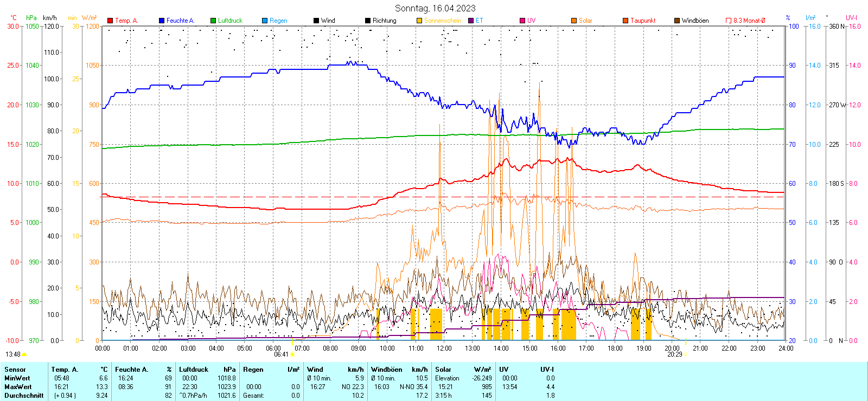Click the Solar legend label
This screenshot has height=401, width=868.
[x=585, y=21]
